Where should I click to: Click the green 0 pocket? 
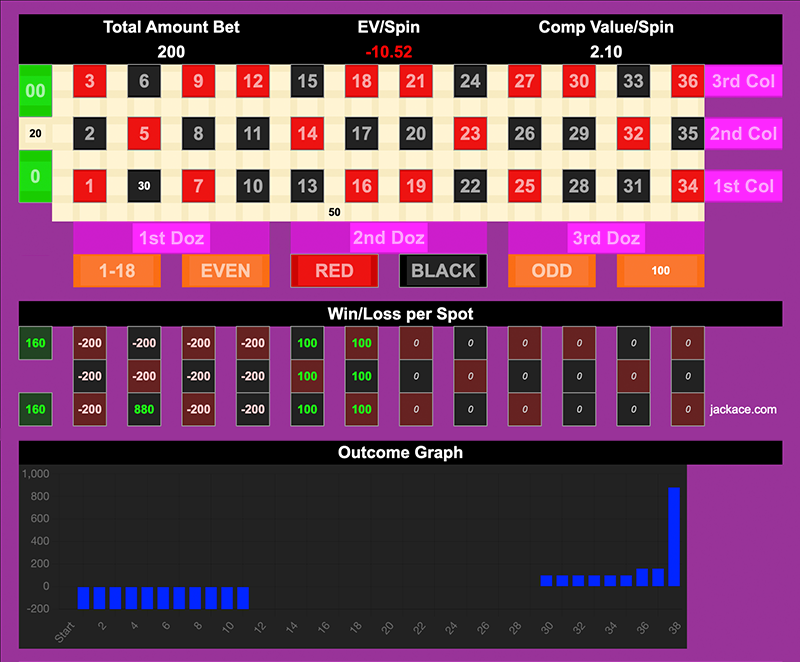[x=35, y=177]
